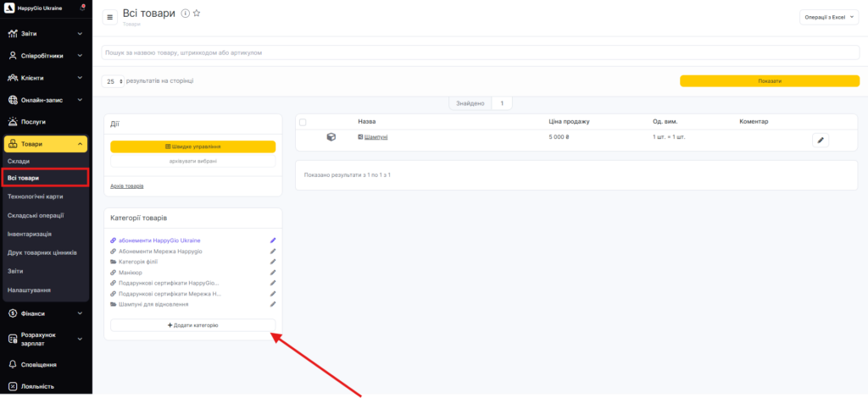
Task: Open the 25 results per page selector
Action: coord(113,81)
